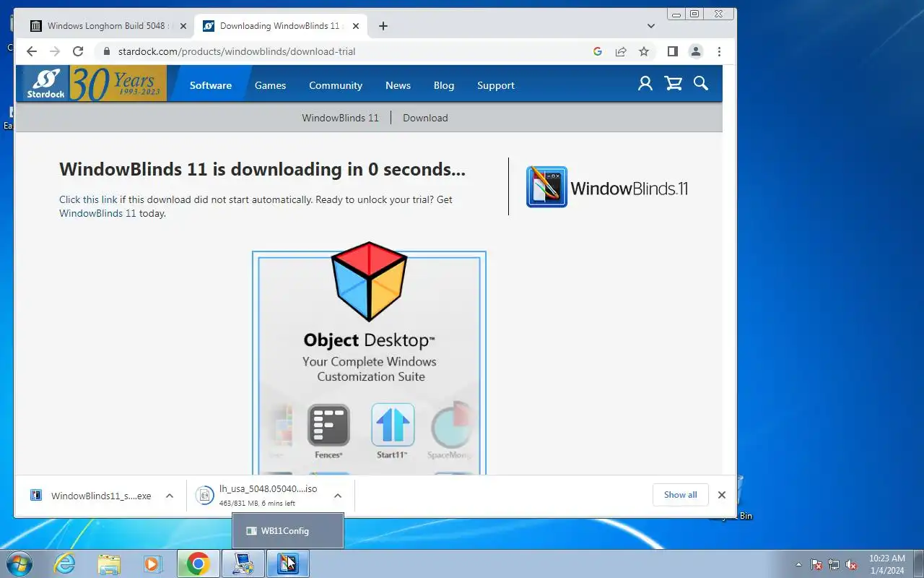Select the Downloading WindowBlinds 11 tab

[x=280, y=26]
